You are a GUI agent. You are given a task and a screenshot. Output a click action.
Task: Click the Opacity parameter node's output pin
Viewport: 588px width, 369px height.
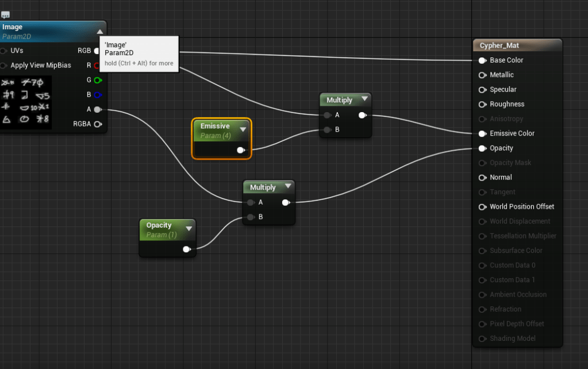186,249
